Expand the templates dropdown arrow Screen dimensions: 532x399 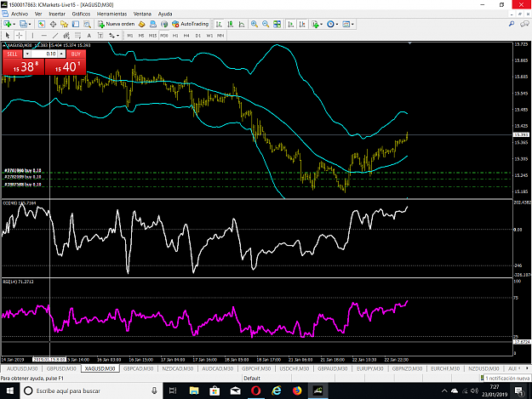tap(352, 24)
